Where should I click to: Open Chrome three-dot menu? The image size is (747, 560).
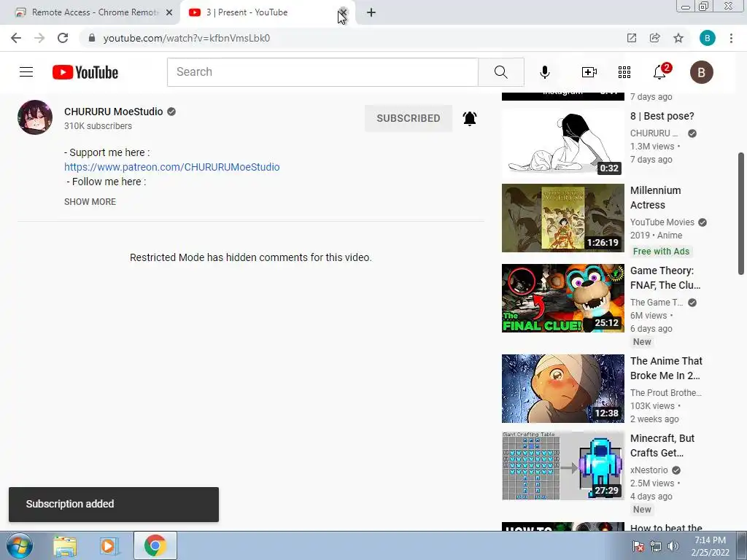[731, 38]
